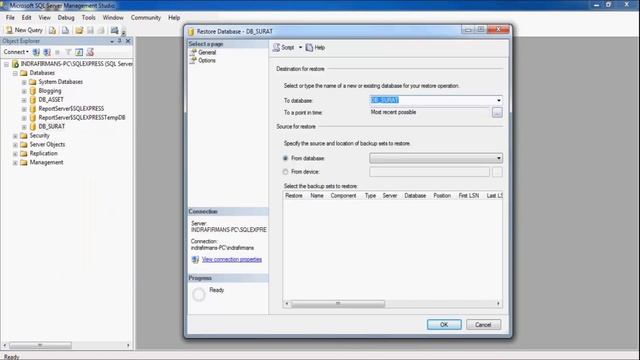Click Connect Object Explorer icon
The width and height of the screenshot is (640, 360).
coord(36,52)
